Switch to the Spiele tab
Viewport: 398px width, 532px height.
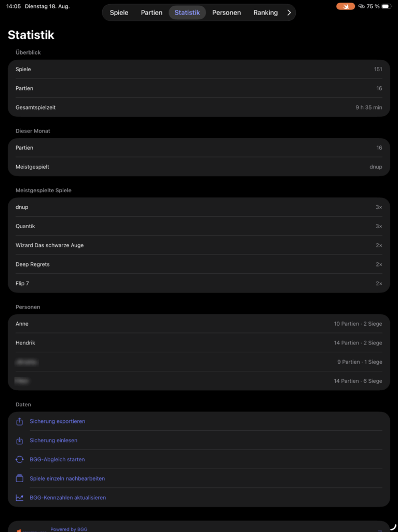pos(119,12)
